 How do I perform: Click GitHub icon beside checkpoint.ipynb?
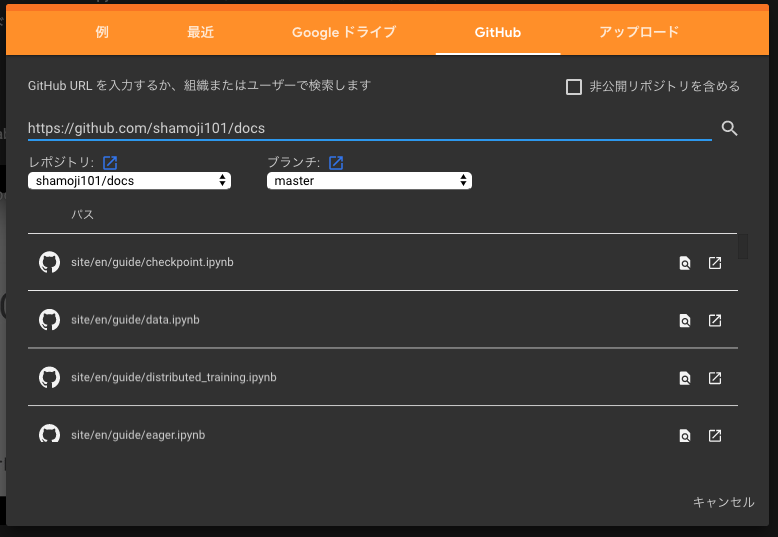point(50,262)
